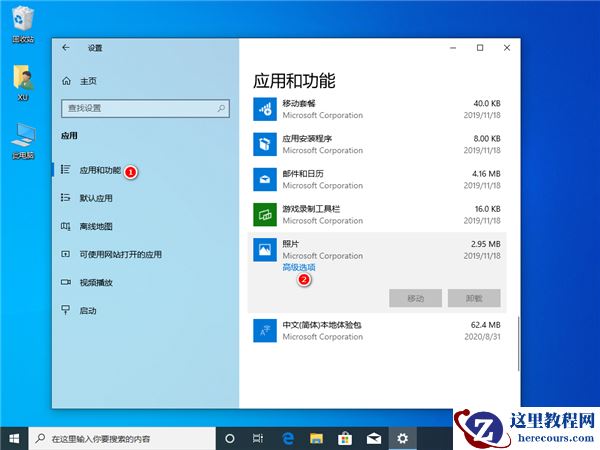Open Cortana circle on taskbar
The image size is (600, 450).
point(230,439)
